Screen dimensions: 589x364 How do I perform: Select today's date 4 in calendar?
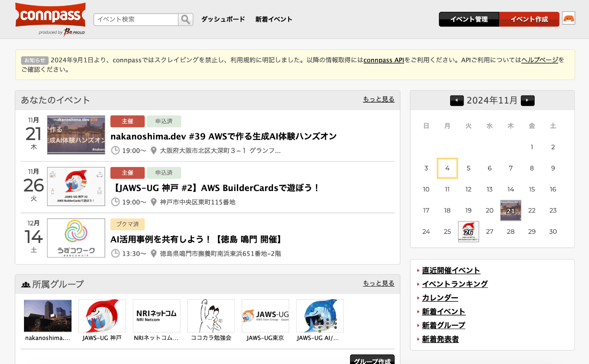click(448, 168)
